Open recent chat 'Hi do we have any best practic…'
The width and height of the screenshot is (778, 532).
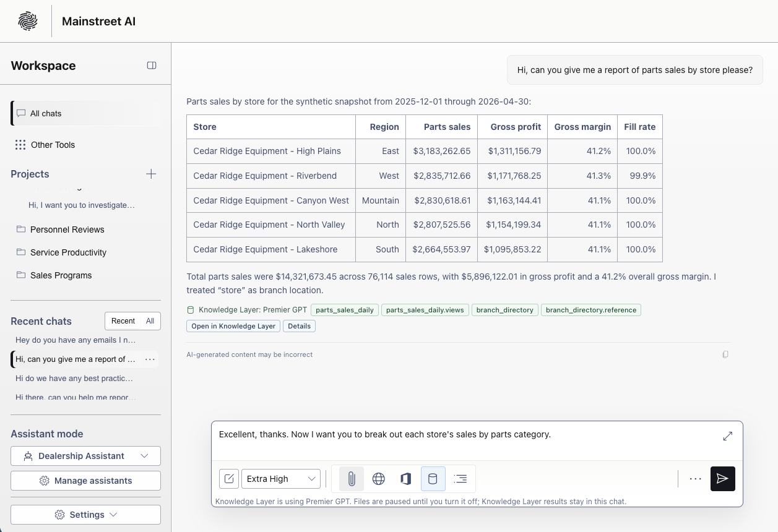click(x=74, y=378)
